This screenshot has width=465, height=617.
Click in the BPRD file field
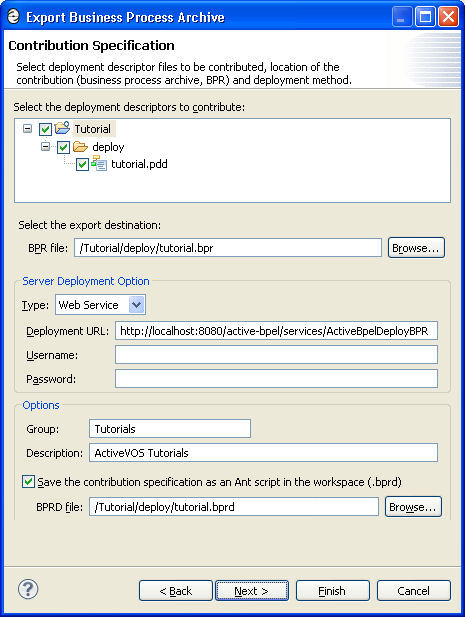[x=234, y=506]
